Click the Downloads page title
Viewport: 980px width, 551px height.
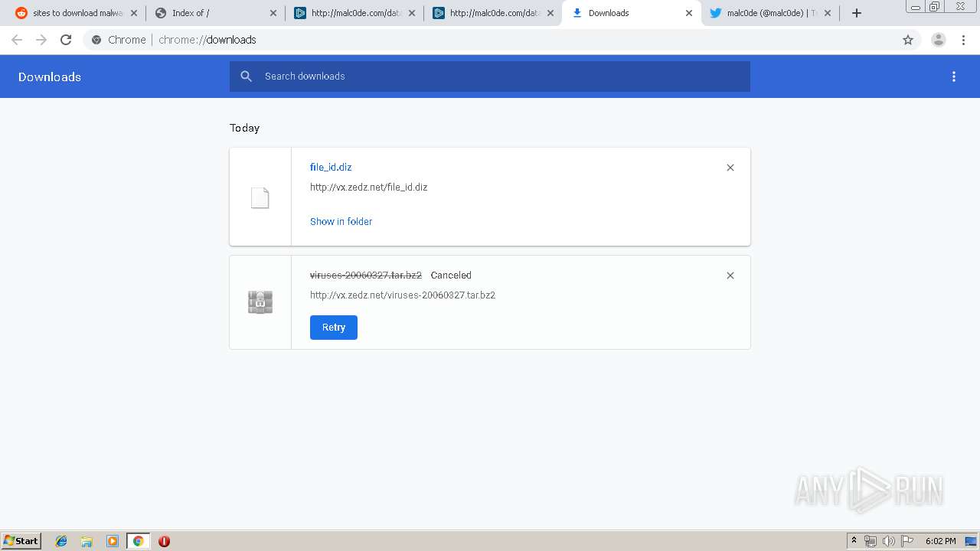(x=50, y=77)
